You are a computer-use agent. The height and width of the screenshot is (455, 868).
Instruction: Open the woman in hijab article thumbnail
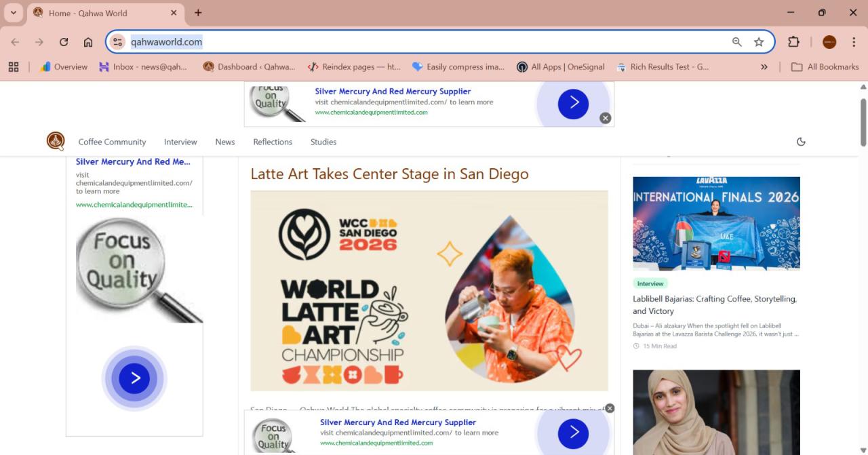click(716, 412)
